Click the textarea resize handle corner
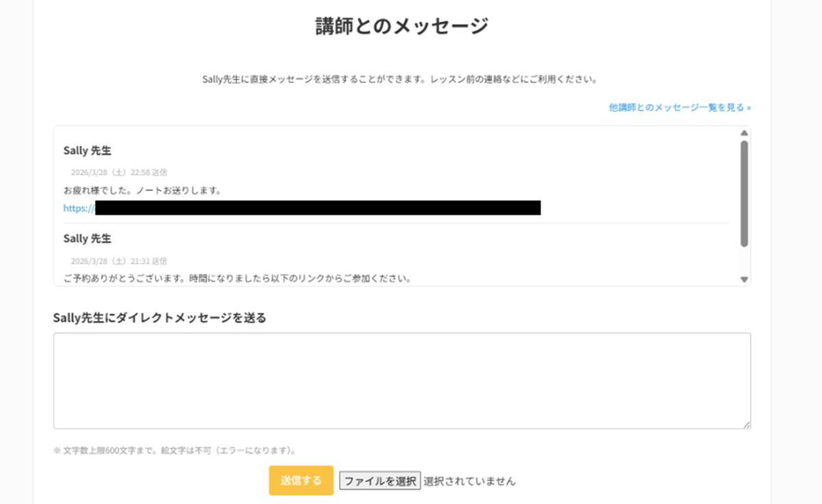The height and width of the screenshot is (504, 822). 747,425
